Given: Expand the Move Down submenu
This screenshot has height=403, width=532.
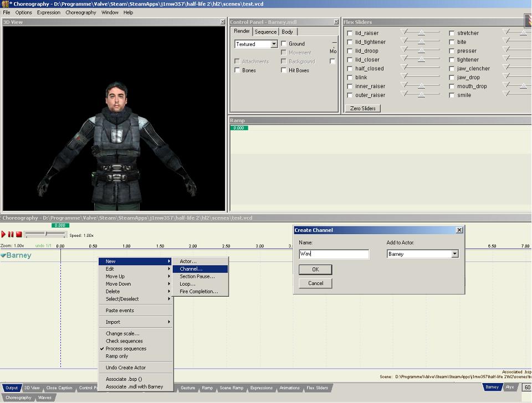Looking at the screenshot, I should [x=135, y=283].
